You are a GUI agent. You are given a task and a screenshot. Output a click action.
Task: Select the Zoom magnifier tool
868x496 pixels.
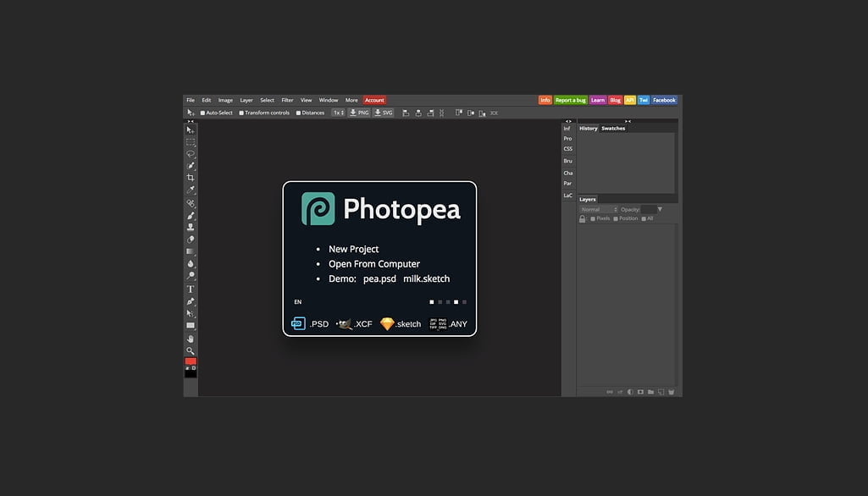191,351
